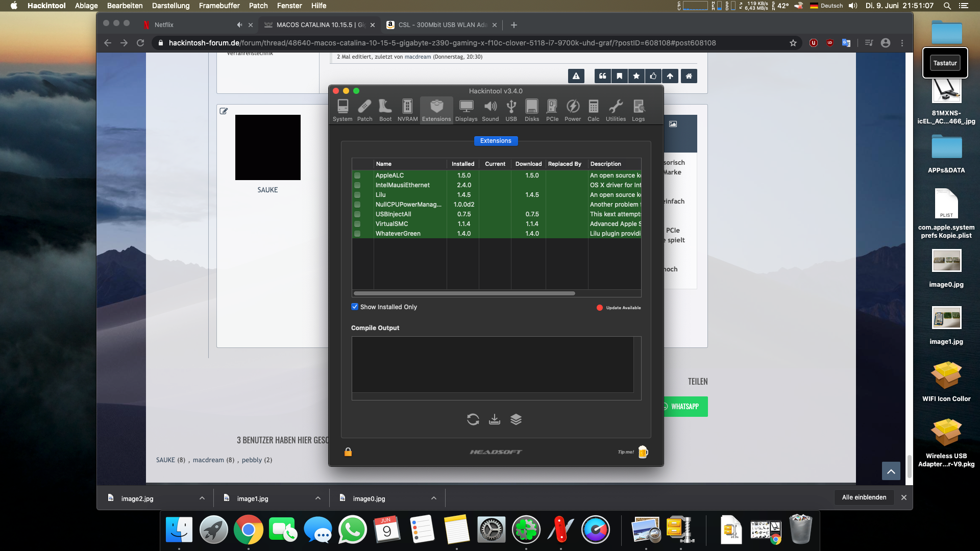The height and width of the screenshot is (551, 980).
Task: Click the orange lock icon
Action: (x=348, y=452)
